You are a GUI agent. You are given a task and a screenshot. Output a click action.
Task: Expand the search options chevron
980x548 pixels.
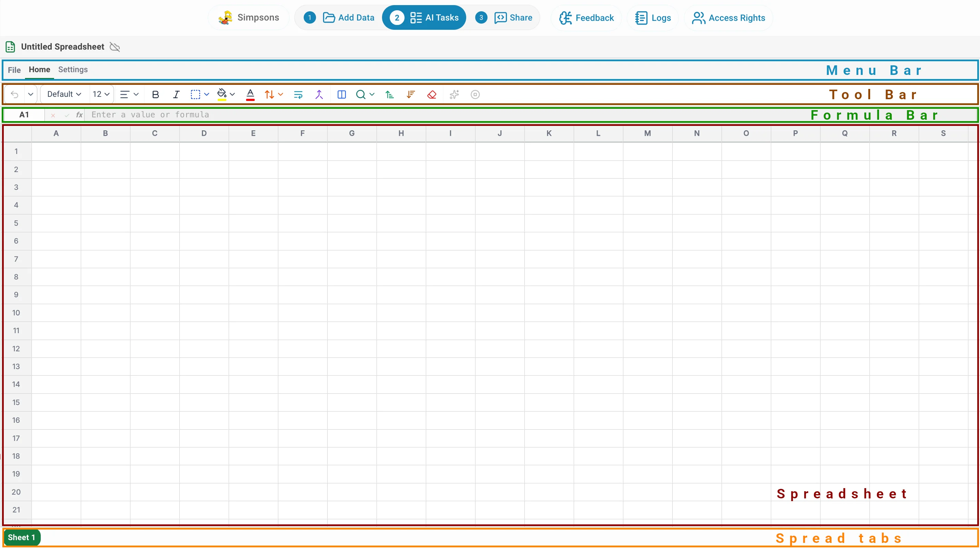[x=372, y=94]
